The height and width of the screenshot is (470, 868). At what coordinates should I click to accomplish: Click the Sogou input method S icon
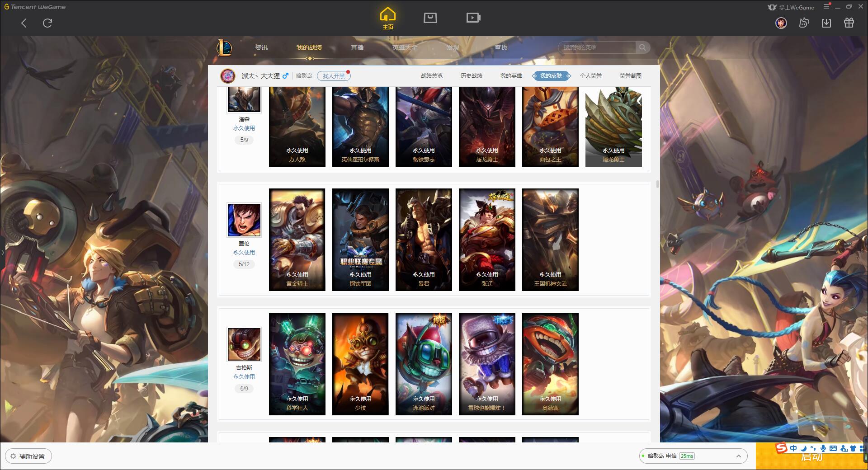(781, 448)
